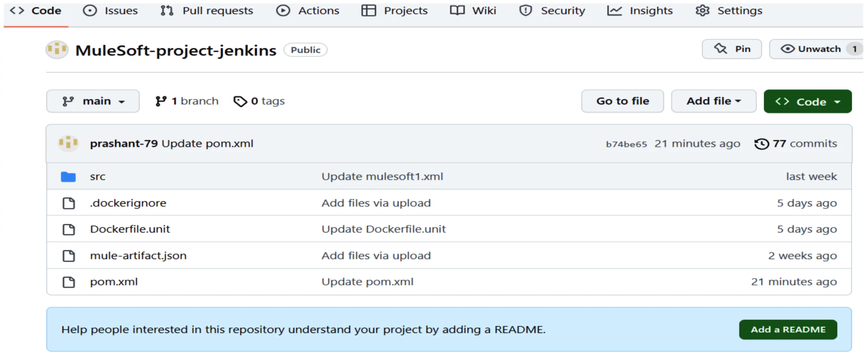View the Security tab
Screen dimensions: 868x359
(552, 11)
